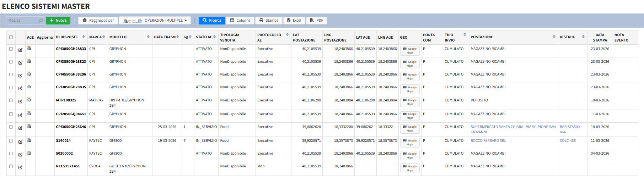Tick checkbox for MTP108325
The image size is (644, 178).
pyautogui.click(x=11, y=100)
